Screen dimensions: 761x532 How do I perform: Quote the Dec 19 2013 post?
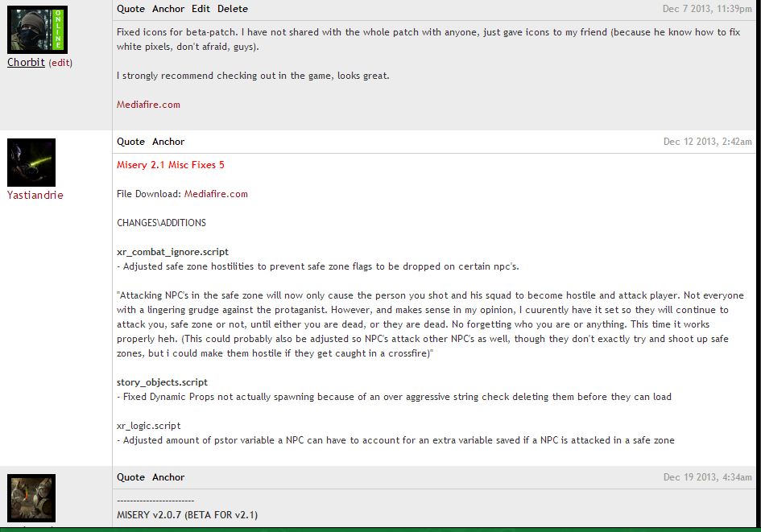[130, 477]
